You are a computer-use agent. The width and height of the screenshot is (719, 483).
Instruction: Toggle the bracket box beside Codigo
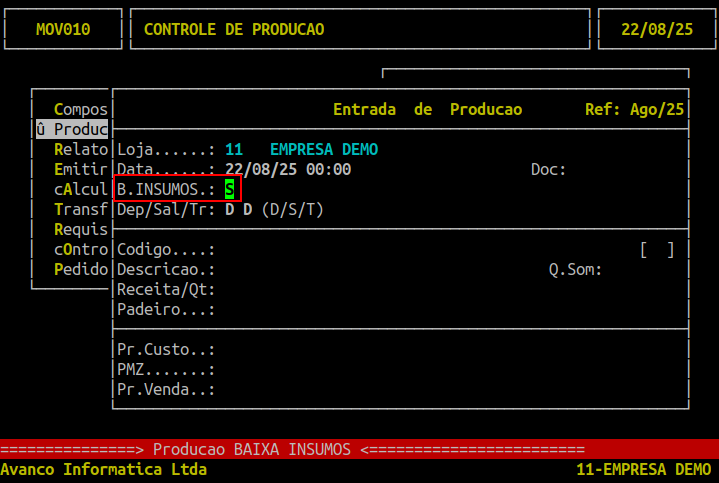point(656,249)
